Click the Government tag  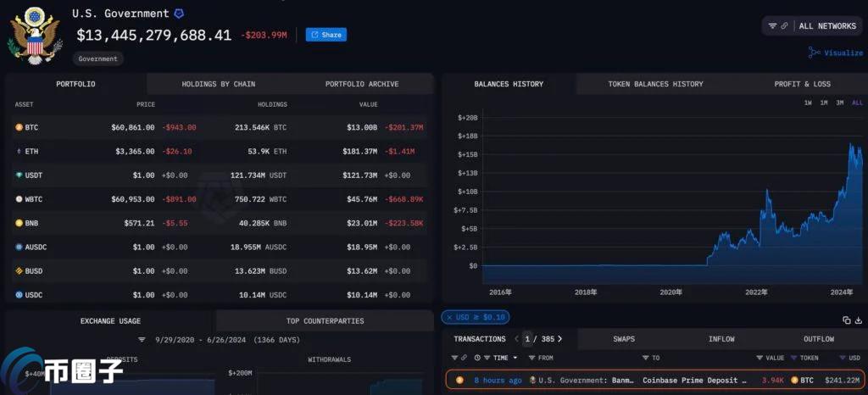pyautogui.click(x=98, y=58)
